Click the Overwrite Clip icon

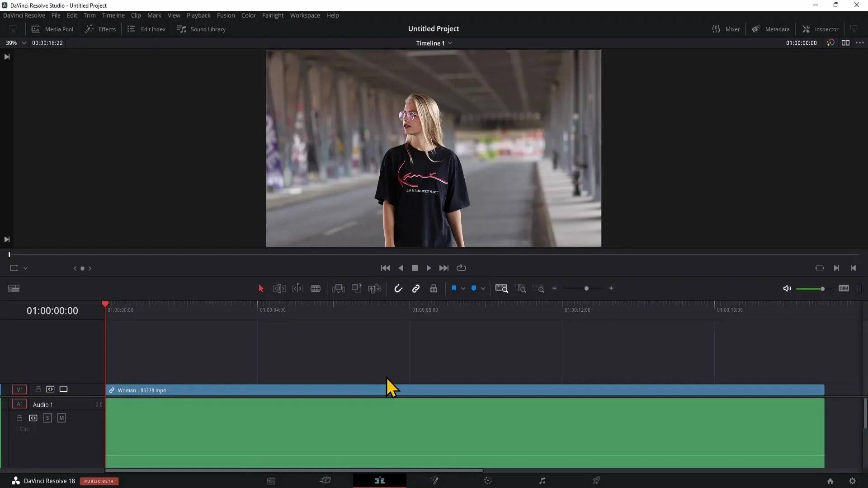pos(356,288)
